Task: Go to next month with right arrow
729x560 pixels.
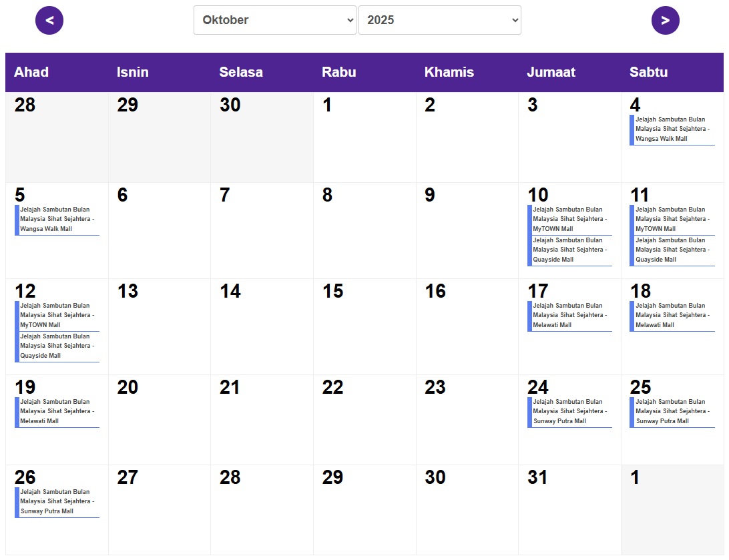Action: pyautogui.click(x=665, y=20)
